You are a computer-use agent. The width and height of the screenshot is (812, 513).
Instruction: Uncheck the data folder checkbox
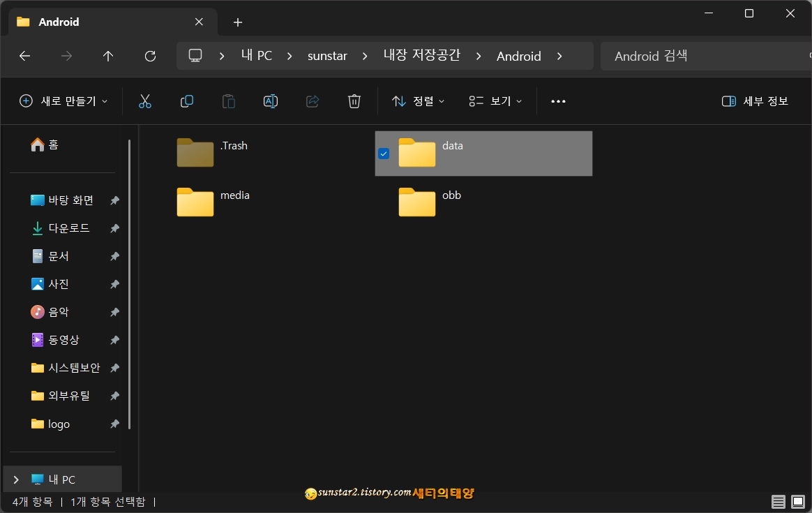pos(384,154)
